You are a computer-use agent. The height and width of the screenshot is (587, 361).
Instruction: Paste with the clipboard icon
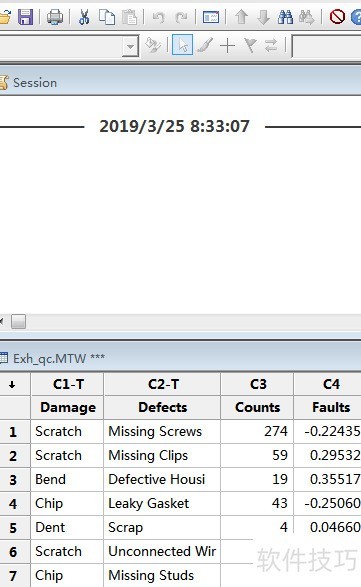click(x=130, y=17)
